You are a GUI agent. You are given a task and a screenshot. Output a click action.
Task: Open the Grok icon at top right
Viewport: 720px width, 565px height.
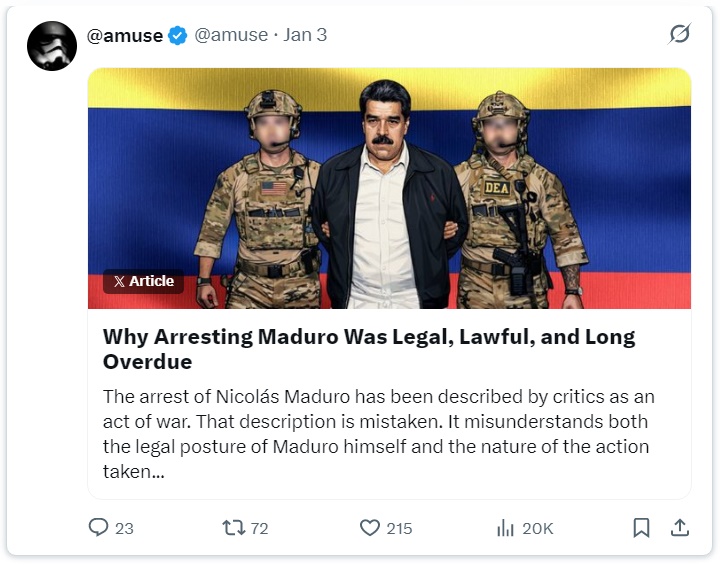click(679, 35)
